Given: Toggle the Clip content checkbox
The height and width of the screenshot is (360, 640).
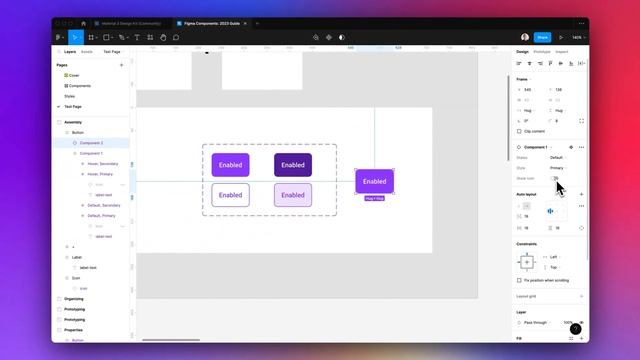Looking at the screenshot, I should pos(519,131).
